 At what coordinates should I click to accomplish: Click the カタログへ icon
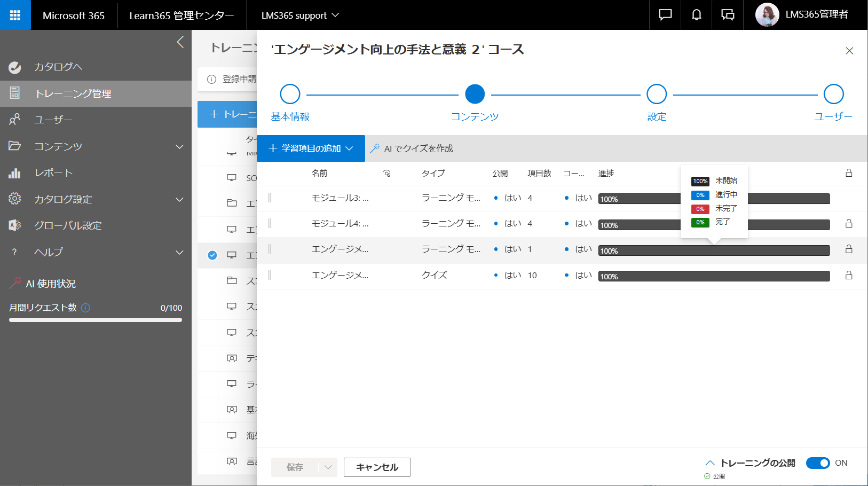pyautogui.click(x=15, y=67)
